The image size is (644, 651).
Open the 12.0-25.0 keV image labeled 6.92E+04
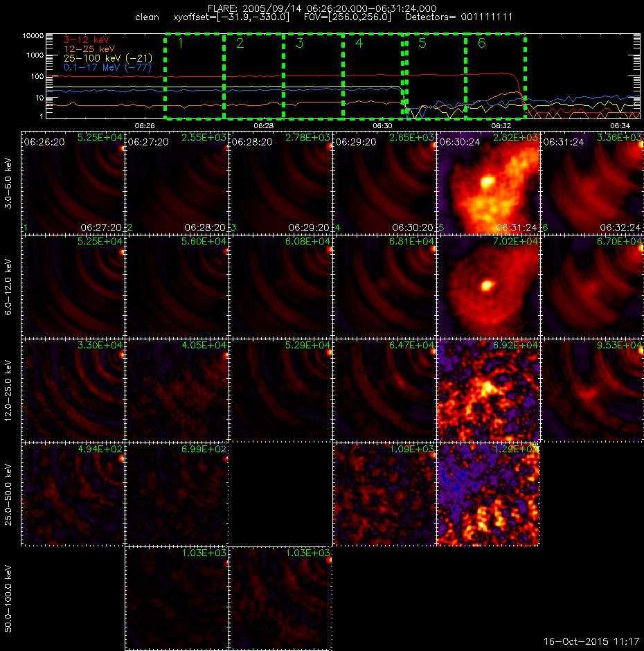click(488, 391)
